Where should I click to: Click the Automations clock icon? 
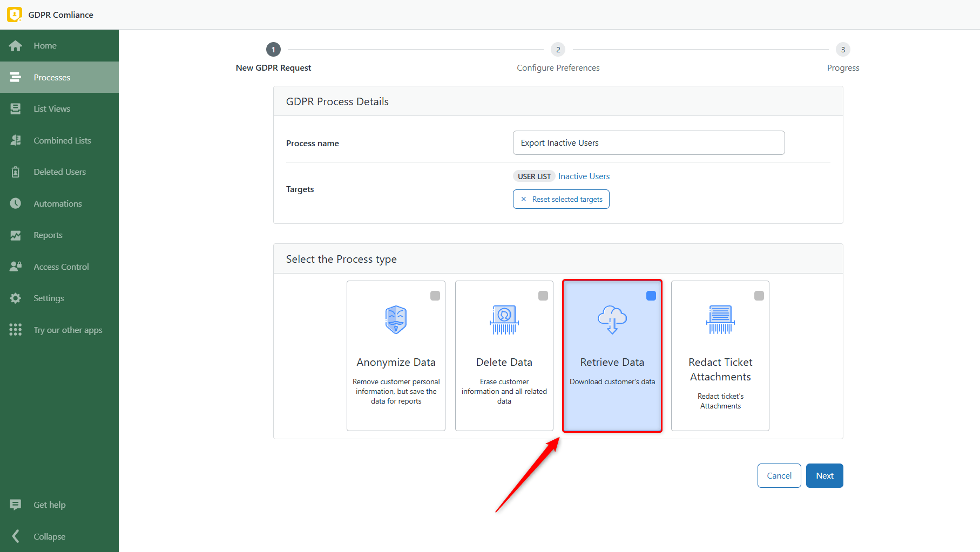pos(16,203)
